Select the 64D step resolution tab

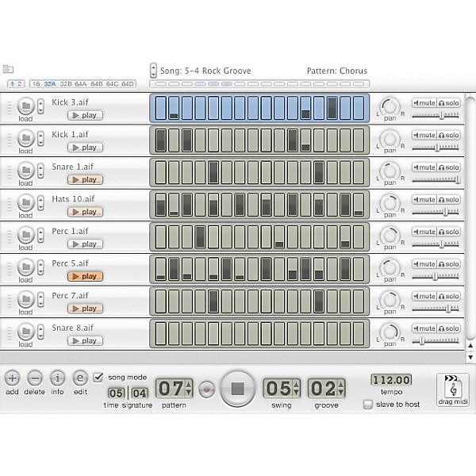point(128,84)
